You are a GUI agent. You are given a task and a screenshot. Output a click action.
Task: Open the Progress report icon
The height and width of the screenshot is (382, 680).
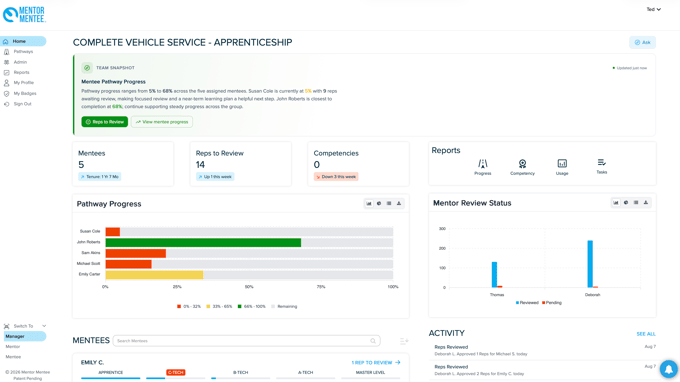point(483,167)
